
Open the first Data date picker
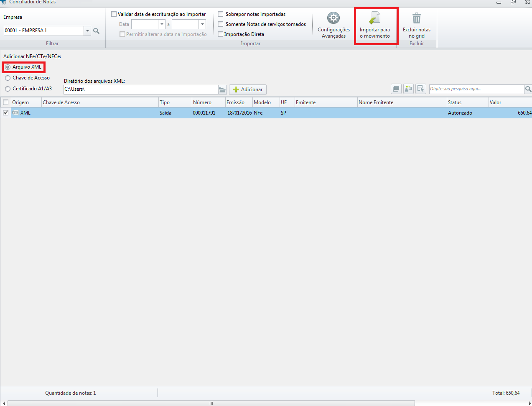coord(162,24)
